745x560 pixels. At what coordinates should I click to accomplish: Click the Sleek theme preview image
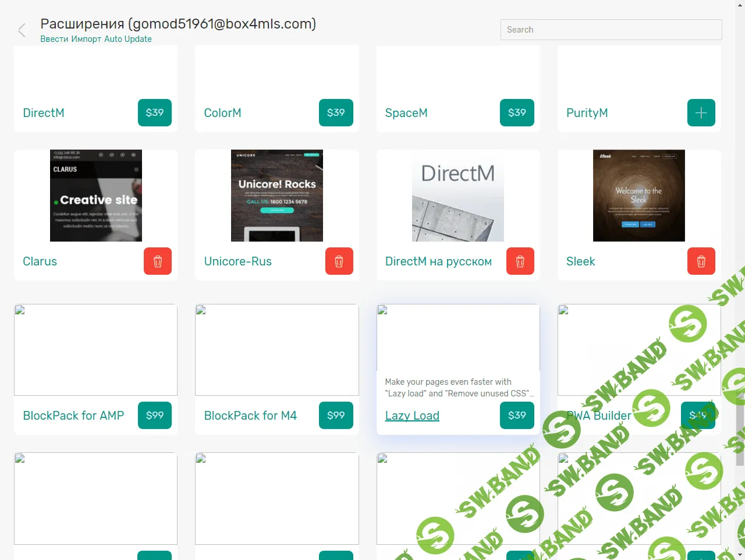(x=638, y=196)
